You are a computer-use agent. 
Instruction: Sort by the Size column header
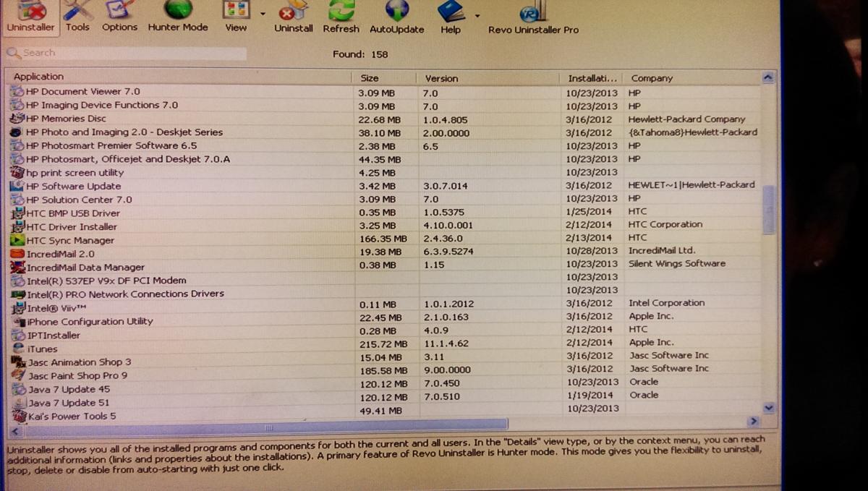pyautogui.click(x=386, y=77)
